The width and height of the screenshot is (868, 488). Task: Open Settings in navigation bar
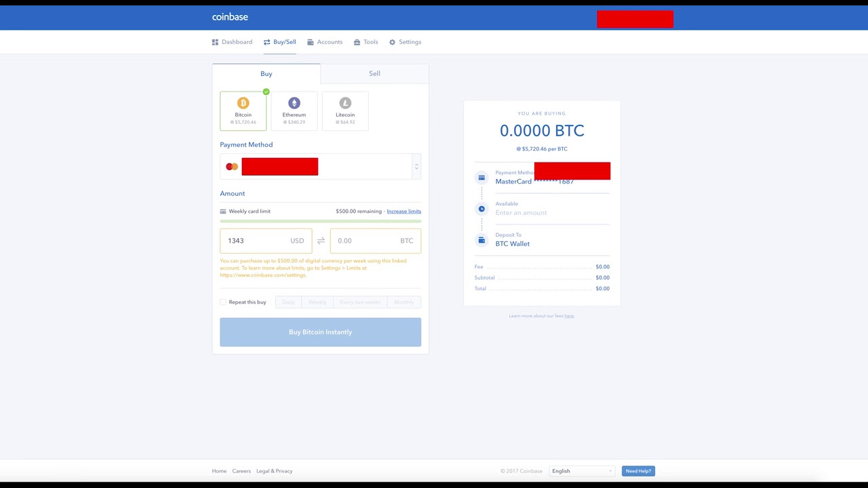pyautogui.click(x=406, y=42)
